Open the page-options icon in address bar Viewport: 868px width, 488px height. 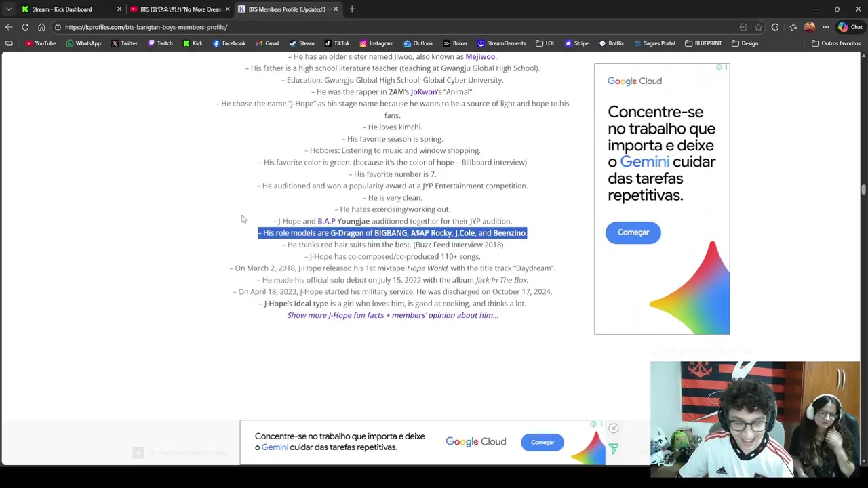pos(743,27)
